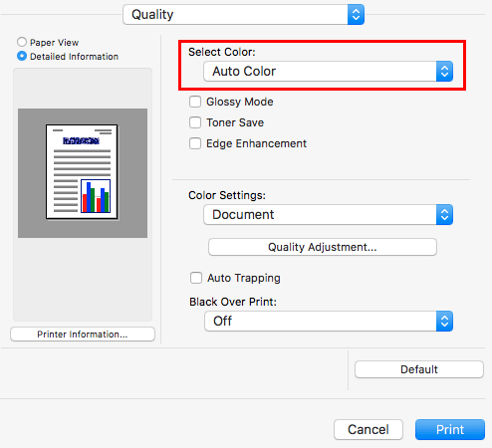Open the Quality panel popup menu

pos(243,15)
